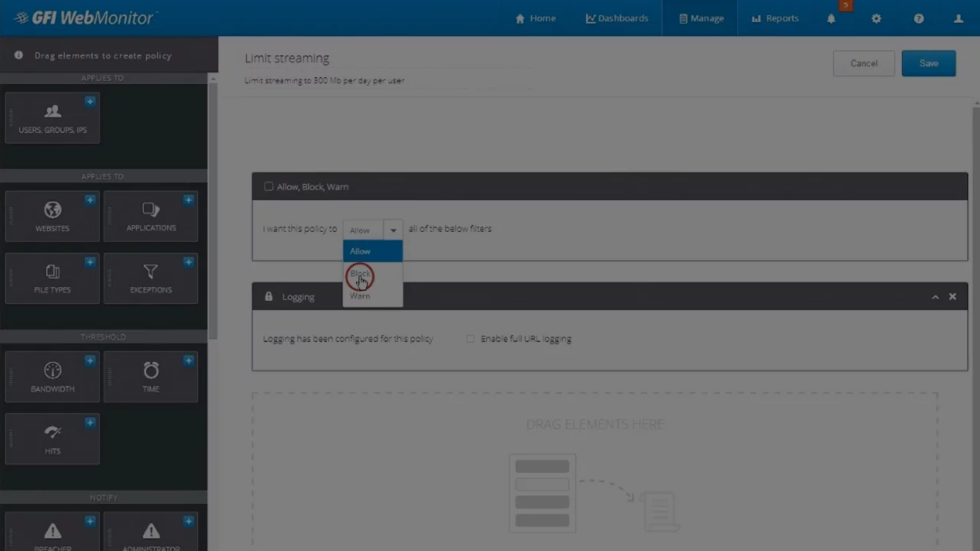Select the Exceptions filter tile
This screenshot has height=551, width=980.
pos(151,279)
